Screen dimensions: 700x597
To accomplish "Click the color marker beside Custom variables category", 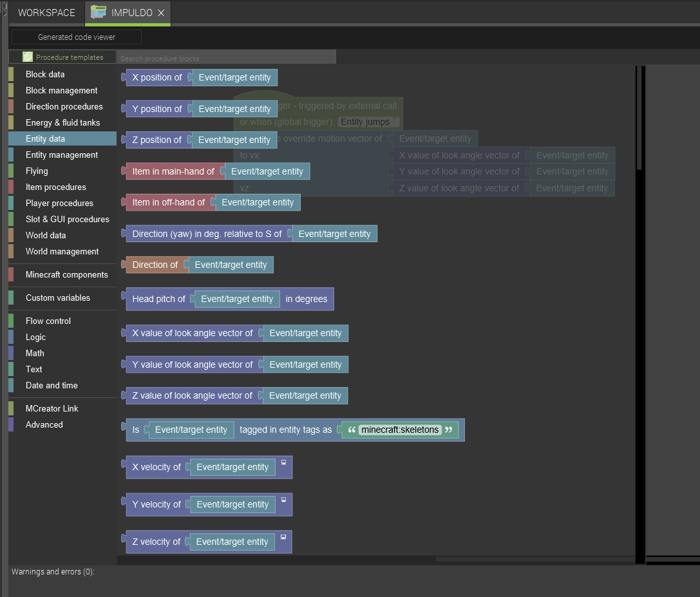I will 11,298.
